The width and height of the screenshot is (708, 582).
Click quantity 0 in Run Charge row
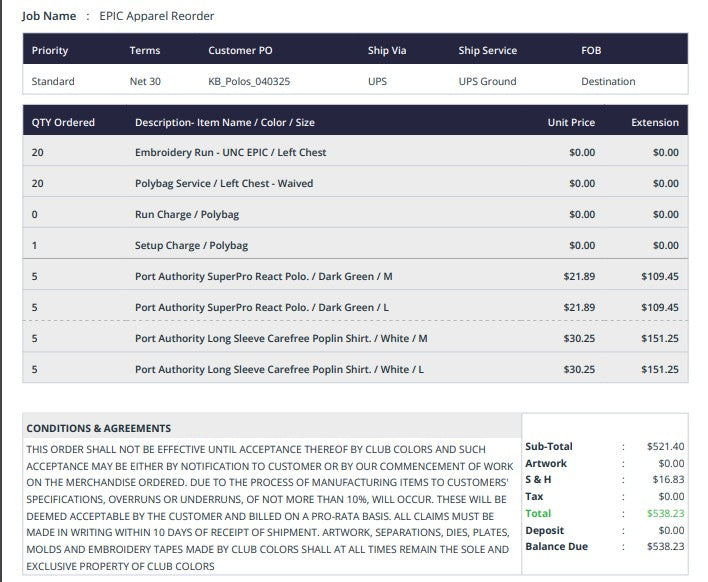pos(35,214)
